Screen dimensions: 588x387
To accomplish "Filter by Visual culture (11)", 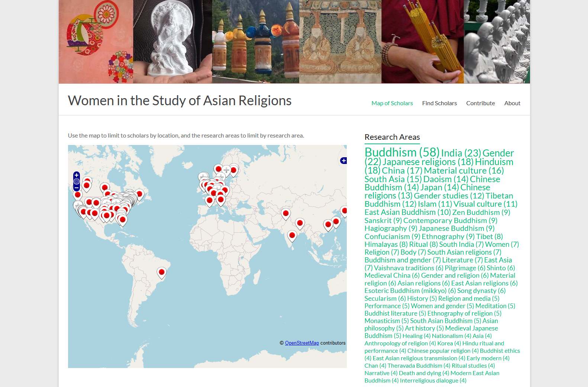I will point(485,204).
